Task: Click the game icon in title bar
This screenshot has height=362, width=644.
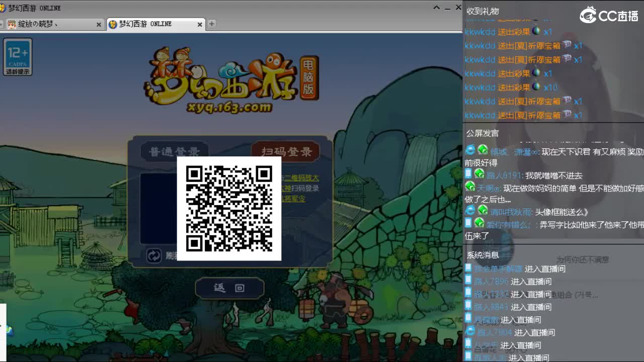Action: click(x=3, y=8)
